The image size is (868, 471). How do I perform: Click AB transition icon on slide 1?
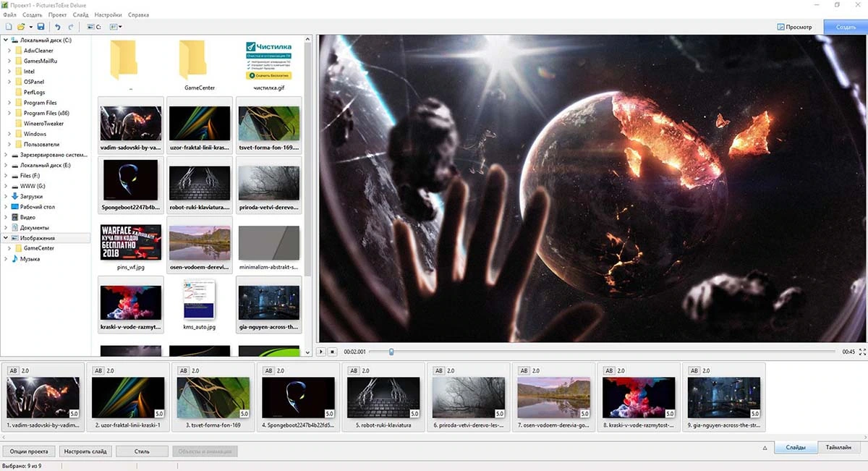click(x=13, y=370)
